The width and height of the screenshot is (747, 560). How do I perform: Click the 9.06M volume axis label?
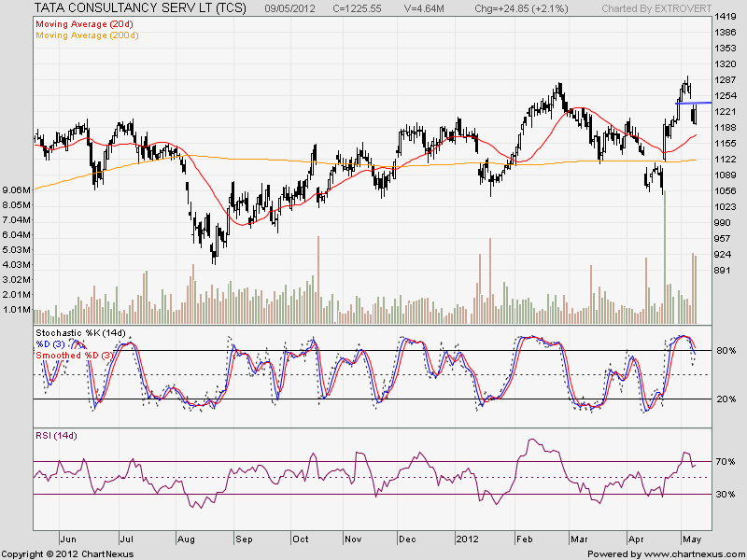(19, 190)
